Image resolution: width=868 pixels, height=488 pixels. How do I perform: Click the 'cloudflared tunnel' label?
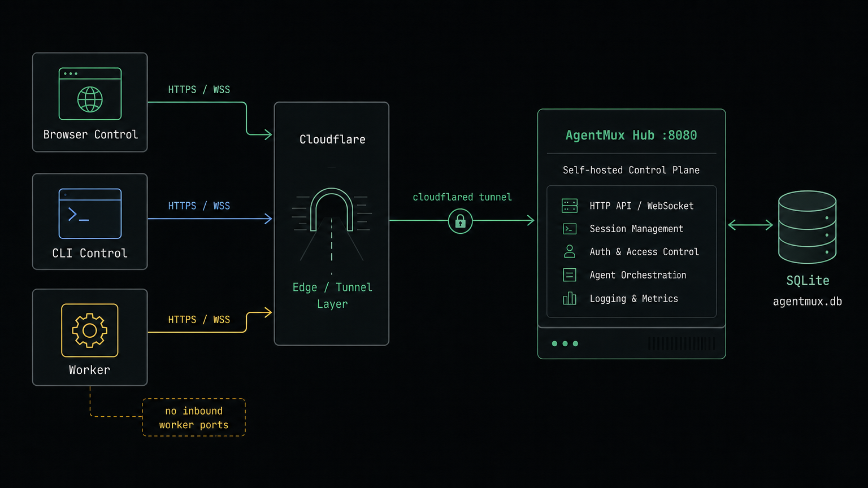click(x=462, y=197)
